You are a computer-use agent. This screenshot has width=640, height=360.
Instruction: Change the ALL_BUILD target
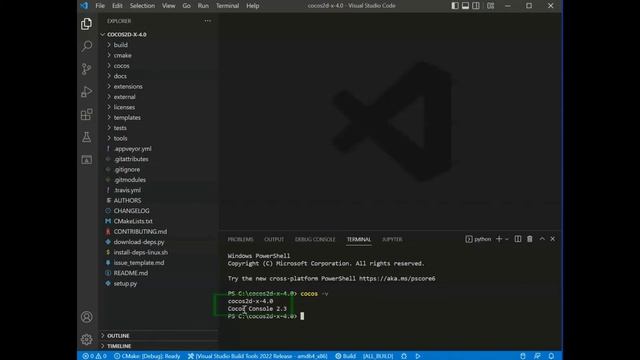click(x=378, y=356)
